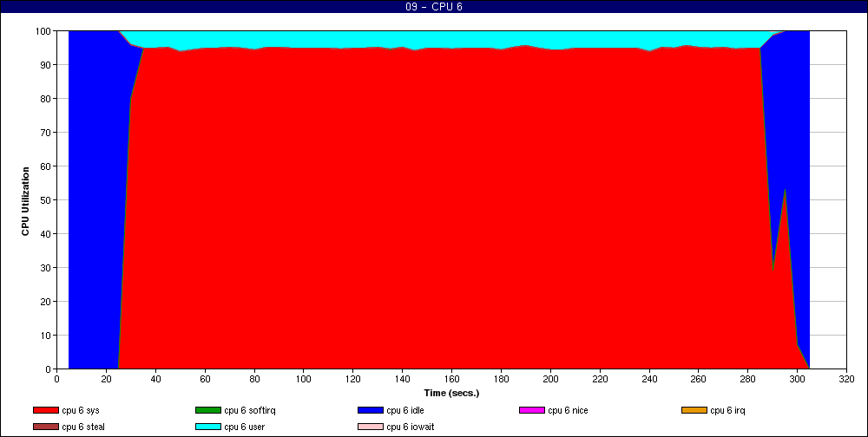Click the x-axis tick label 0
This screenshot has height=437, width=868.
click(x=57, y=379)
